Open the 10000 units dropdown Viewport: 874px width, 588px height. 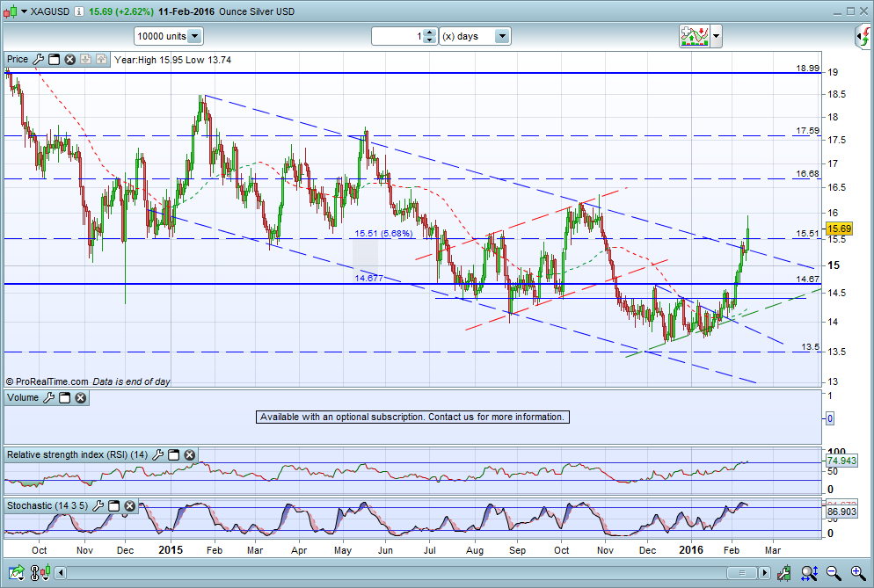pos(168,36)
